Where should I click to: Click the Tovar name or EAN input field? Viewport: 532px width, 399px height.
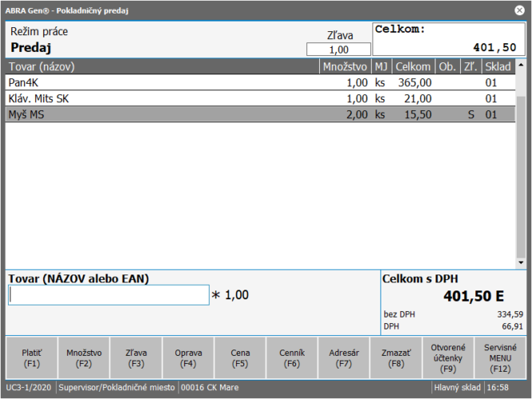[x=108, y=295]
